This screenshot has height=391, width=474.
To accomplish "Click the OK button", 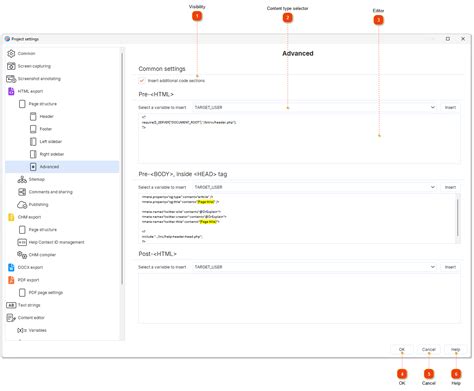I will point(402,349).
